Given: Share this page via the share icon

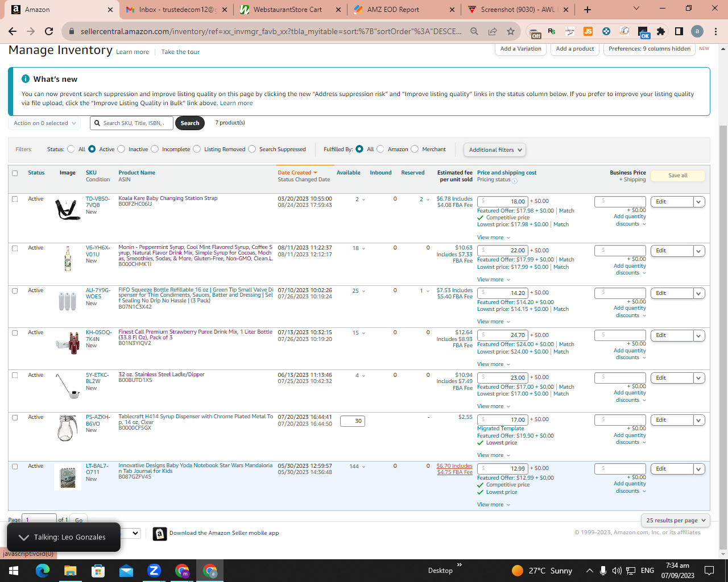Looking at the screenshot, I should (x=493, y=31).
